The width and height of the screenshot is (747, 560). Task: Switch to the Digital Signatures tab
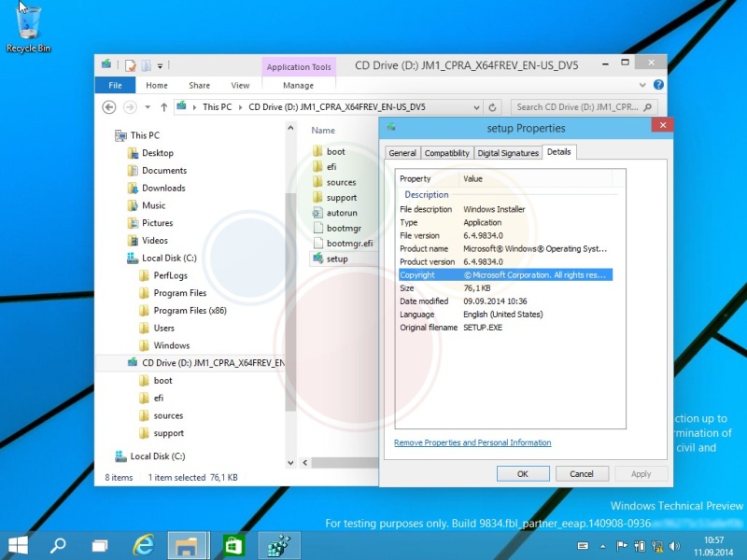[507, 153]
